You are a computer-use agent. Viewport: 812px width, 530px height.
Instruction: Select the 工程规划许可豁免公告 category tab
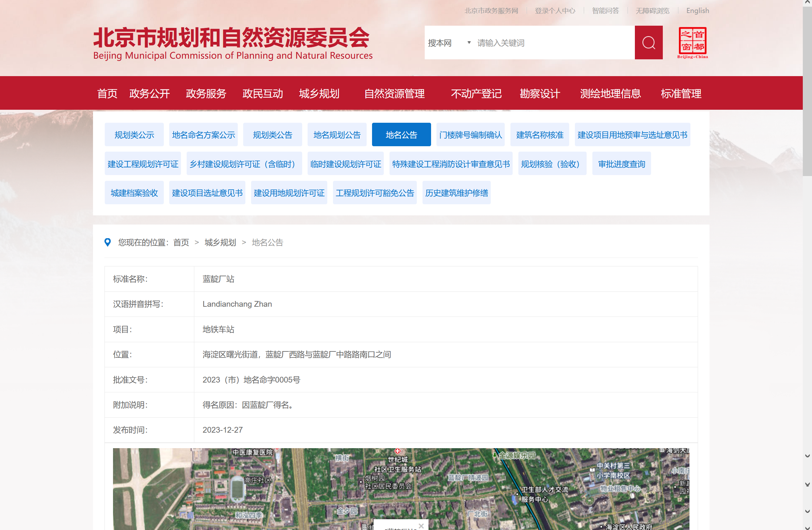click(375, 193)
